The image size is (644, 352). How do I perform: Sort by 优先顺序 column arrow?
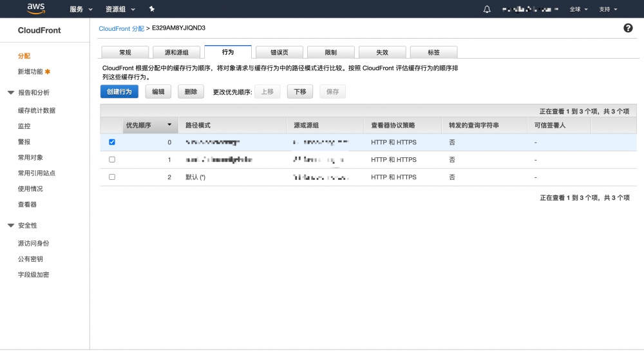coord(169,124)
